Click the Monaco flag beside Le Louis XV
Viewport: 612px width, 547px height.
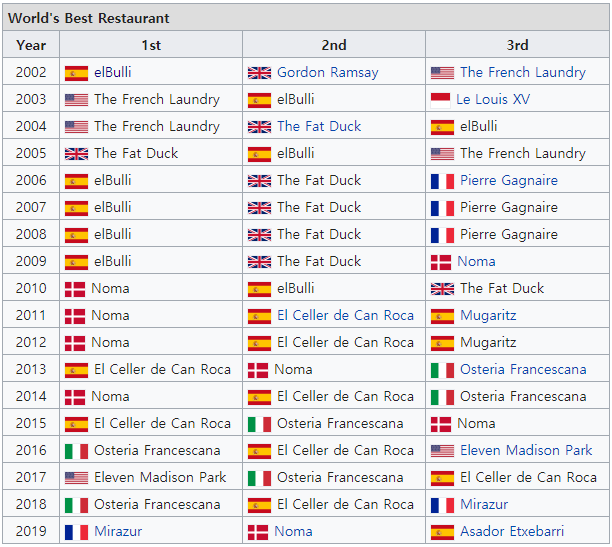tap(442, 100)
